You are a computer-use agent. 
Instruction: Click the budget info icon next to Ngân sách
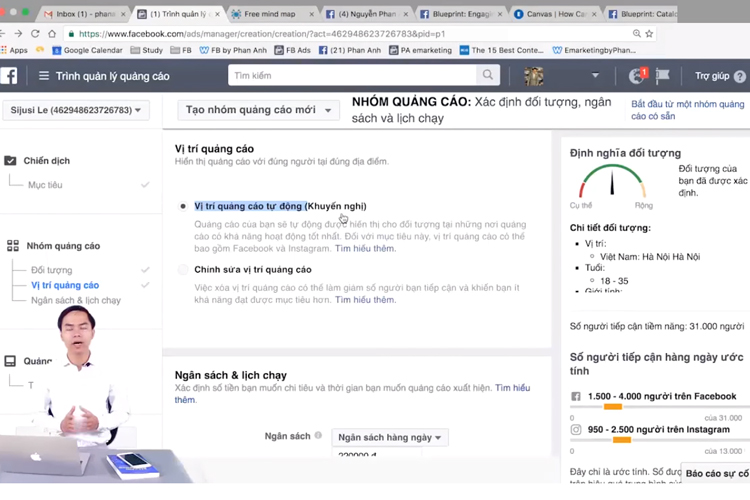click(319, 436)
